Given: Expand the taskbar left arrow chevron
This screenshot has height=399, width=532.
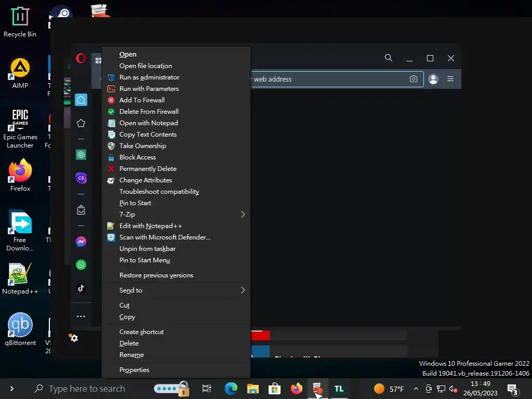Looking at the screenshot, I should pos(12,389).
